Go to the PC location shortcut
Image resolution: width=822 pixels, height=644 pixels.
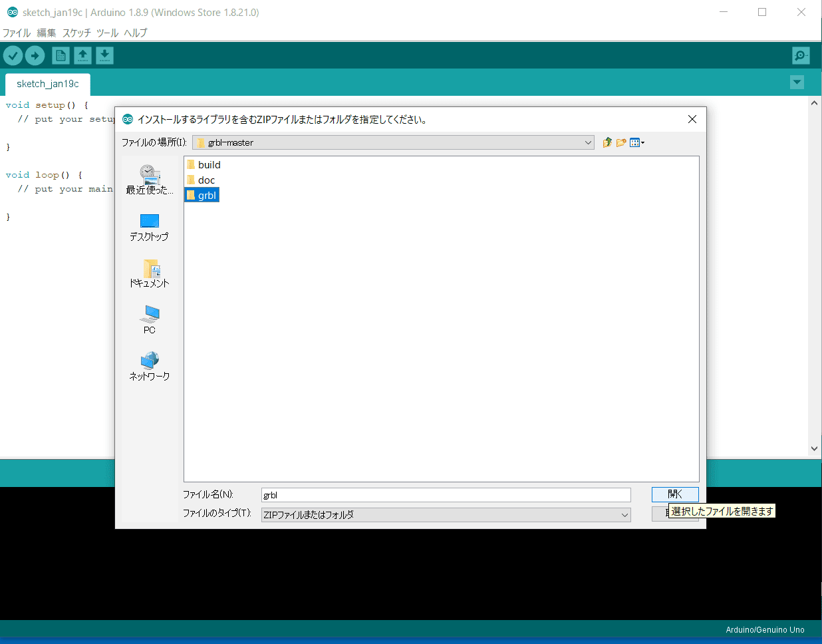149,320
